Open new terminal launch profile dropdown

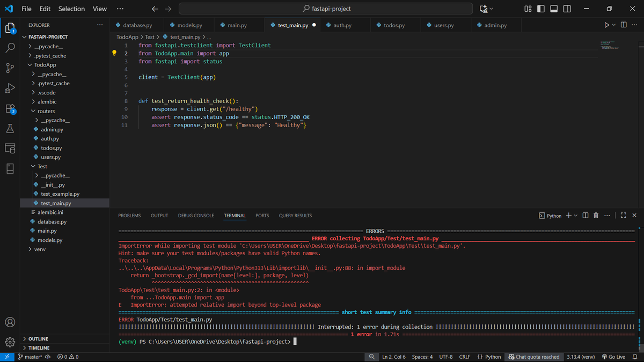pos(576,216)
